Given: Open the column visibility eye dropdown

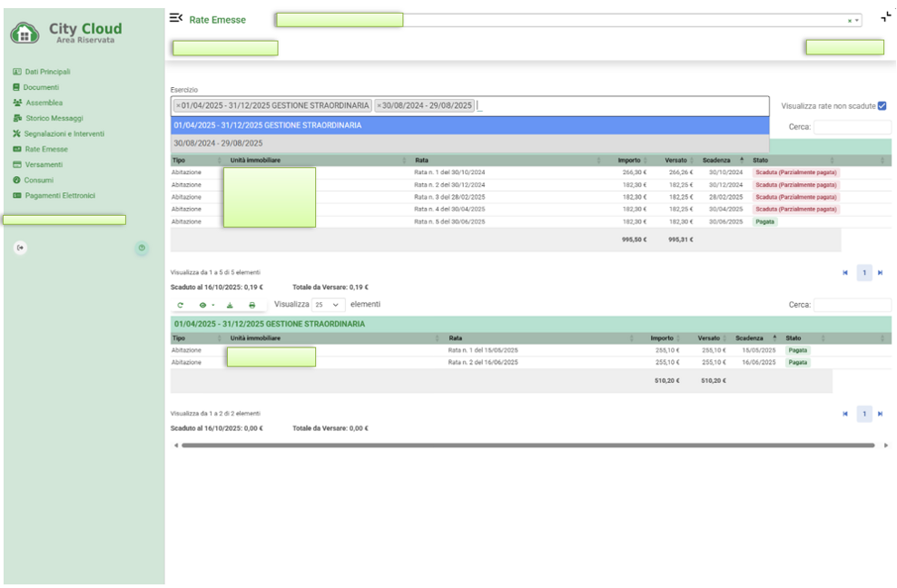Looking at the screenshot, I should [x=205, y=305].
